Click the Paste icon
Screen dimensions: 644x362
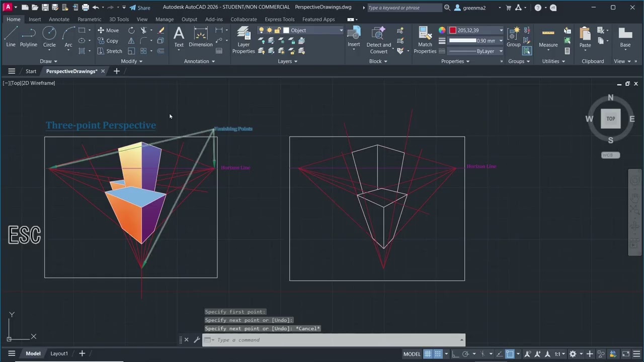pos(585,37)
